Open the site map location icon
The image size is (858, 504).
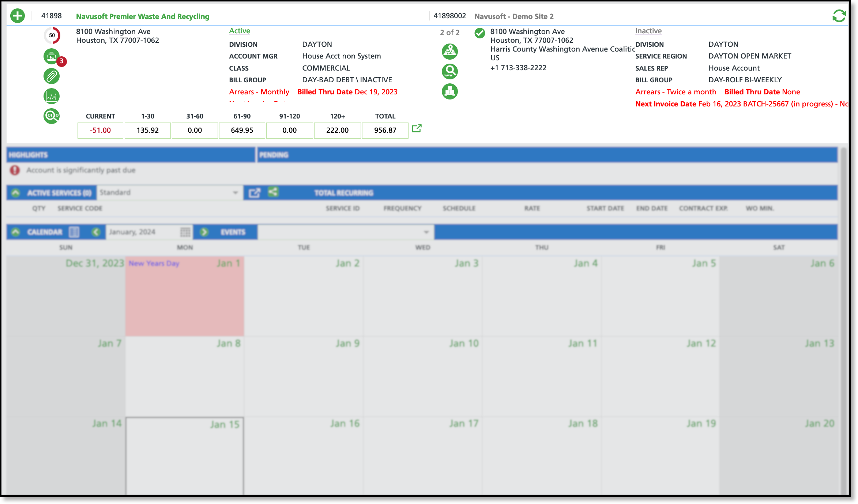coord(450,52)
